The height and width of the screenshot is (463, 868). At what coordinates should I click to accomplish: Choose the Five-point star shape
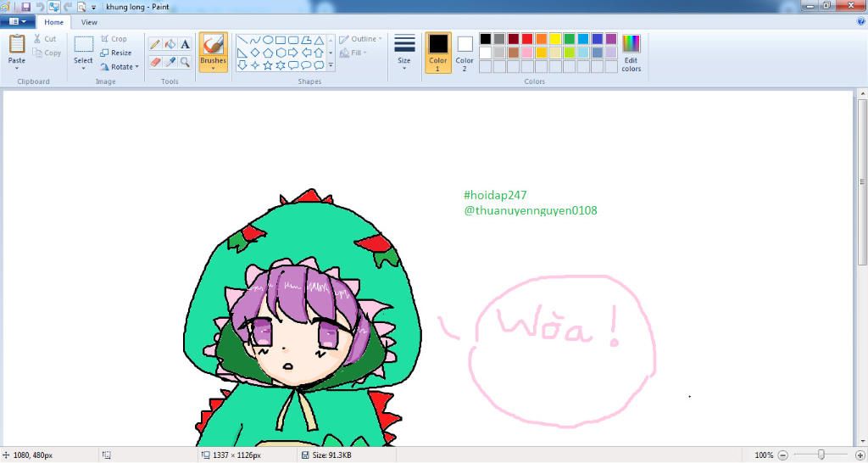coord(267,65)
